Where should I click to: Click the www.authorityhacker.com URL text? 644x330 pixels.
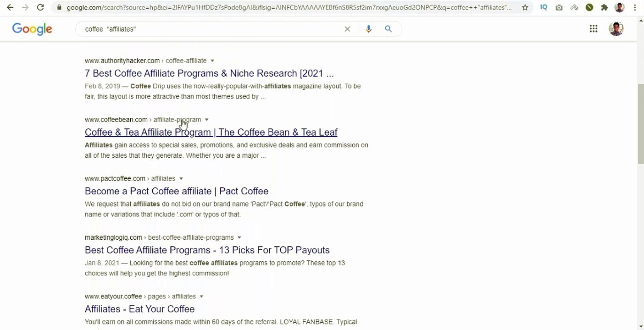click(122, 60)
